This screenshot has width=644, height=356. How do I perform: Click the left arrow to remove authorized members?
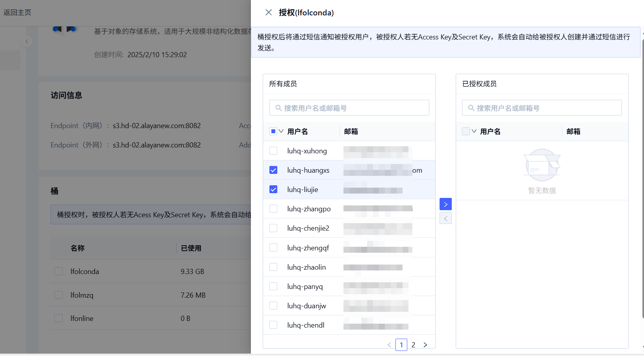coord(445,218)
